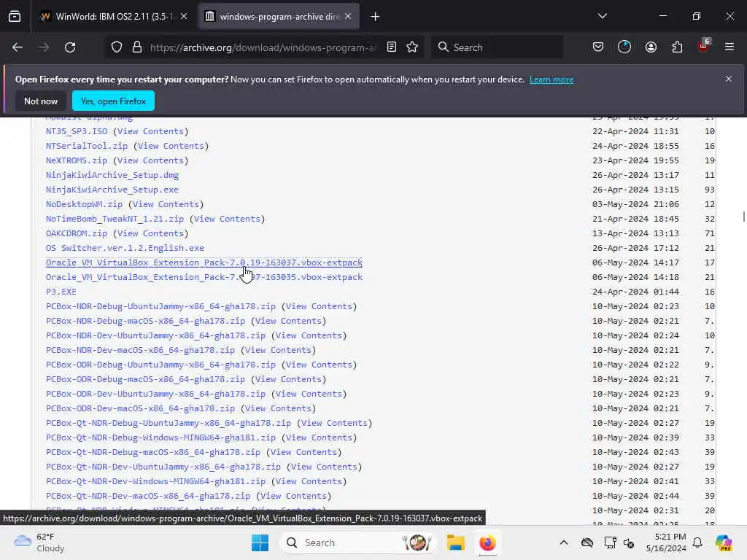Image resolution: width=747 pixels, height=560 pixels.
Task: Open extensions puzzle icon
Action: (x=677, y=47)
